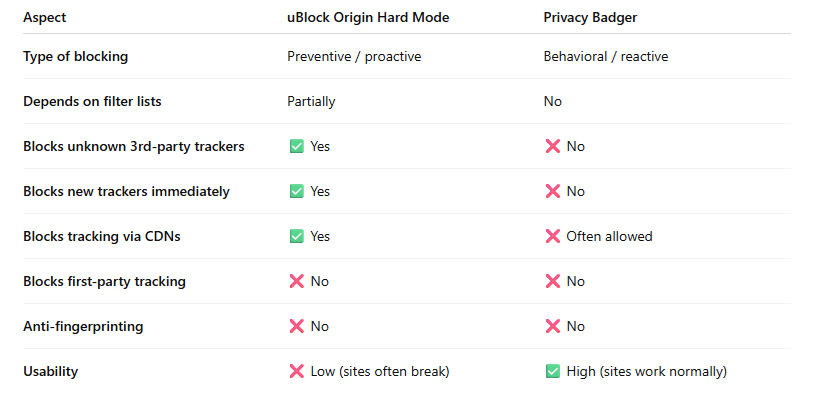Click Privacy Badger red X for 'Anti-fingerprinting'
The image size is (839, 405).
pyautogui.click(x=552, y=326)
